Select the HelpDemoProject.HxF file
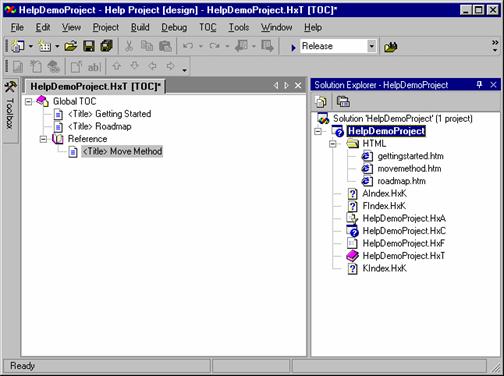504x376 pixels. pyautogui.click(x=404, y=244)
